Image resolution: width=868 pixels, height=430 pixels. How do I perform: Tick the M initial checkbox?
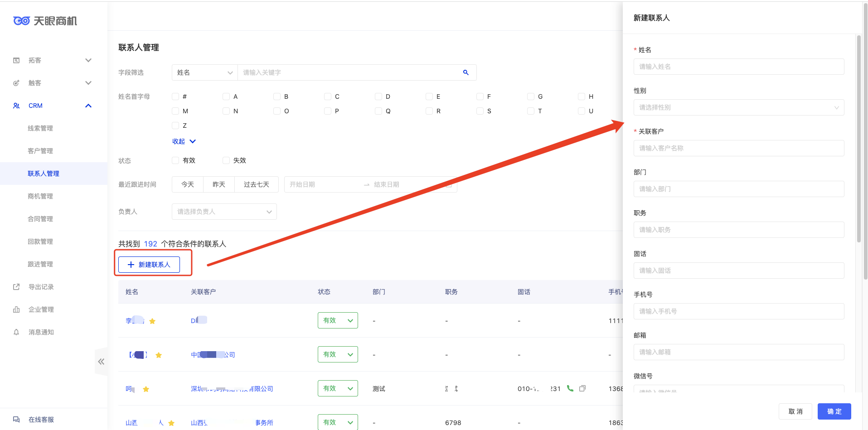point(175,111)
